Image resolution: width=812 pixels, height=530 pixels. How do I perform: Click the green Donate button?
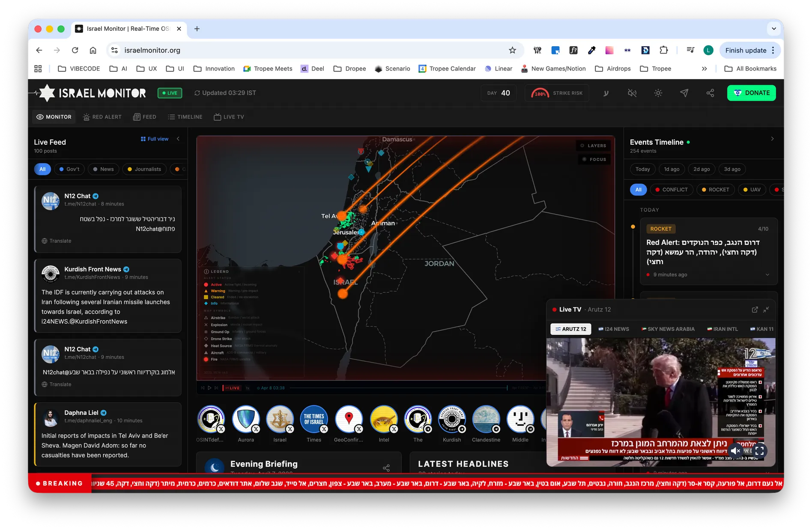pyautogui.click(x=752, y=93)
